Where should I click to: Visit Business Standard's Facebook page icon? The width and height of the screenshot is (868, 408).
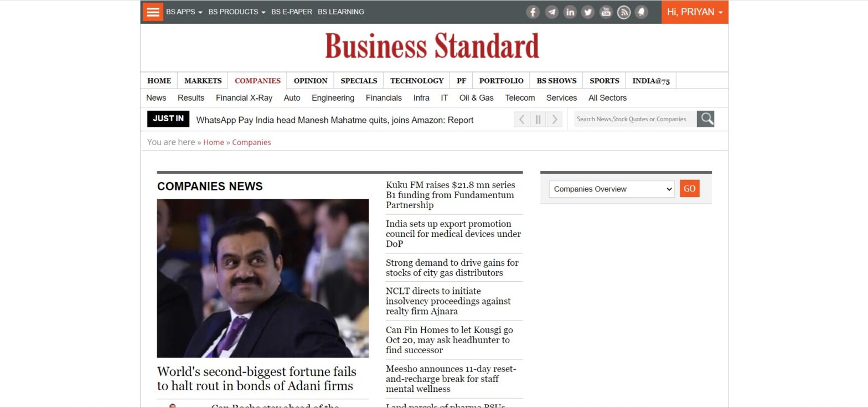[x=533, y=12]
